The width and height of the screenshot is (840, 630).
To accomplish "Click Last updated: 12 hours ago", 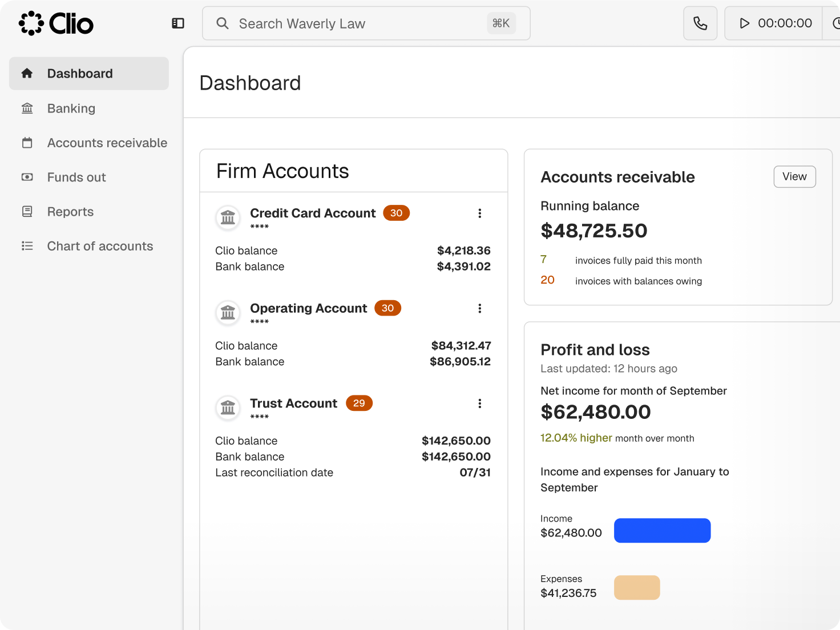I will 609,369.
